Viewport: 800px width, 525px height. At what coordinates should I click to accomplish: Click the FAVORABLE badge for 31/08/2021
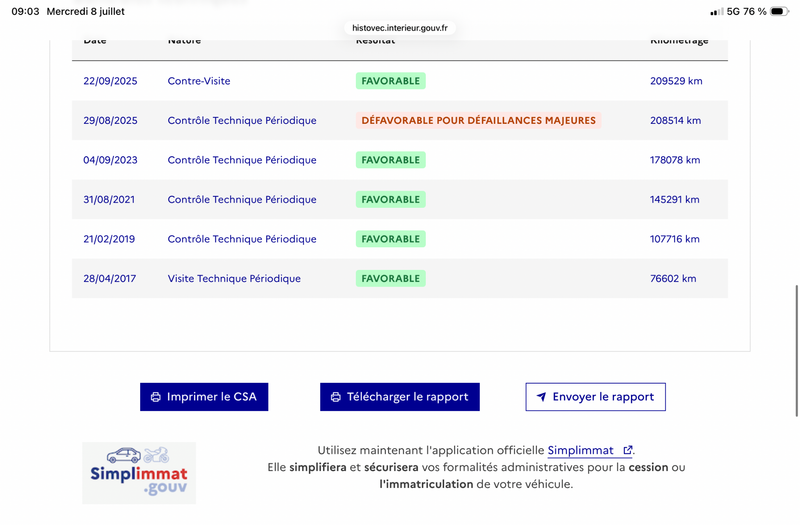tap(391, 199)
